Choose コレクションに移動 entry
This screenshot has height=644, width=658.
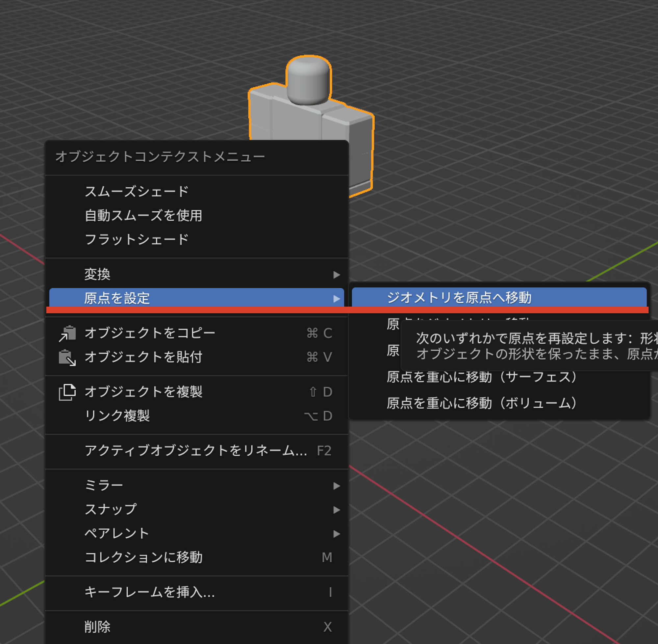pyautogui.click(x=196, y=557)
